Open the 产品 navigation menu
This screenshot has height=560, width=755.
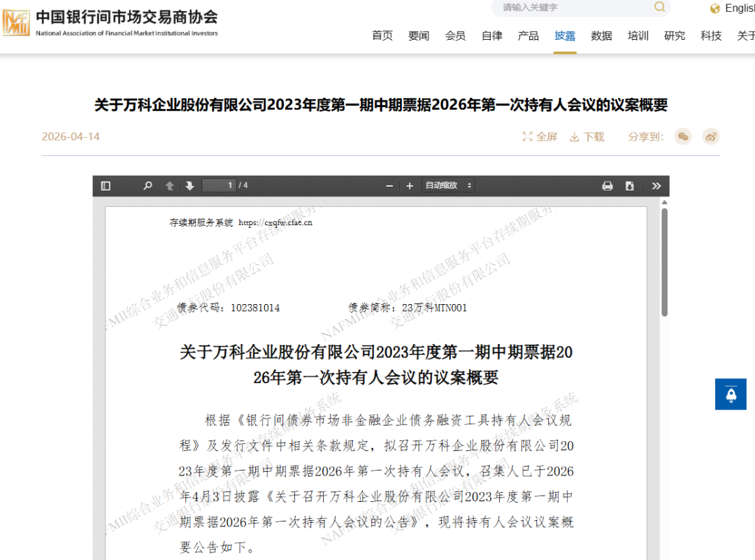(528, 36)
